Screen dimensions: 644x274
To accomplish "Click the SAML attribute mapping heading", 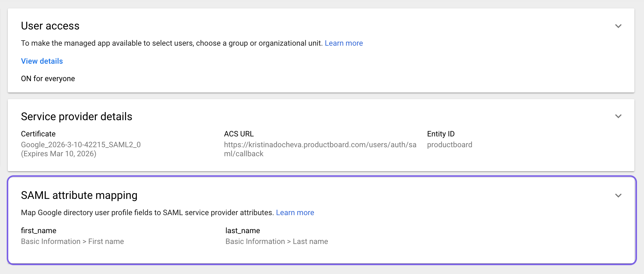I will (x=79, y=195).
